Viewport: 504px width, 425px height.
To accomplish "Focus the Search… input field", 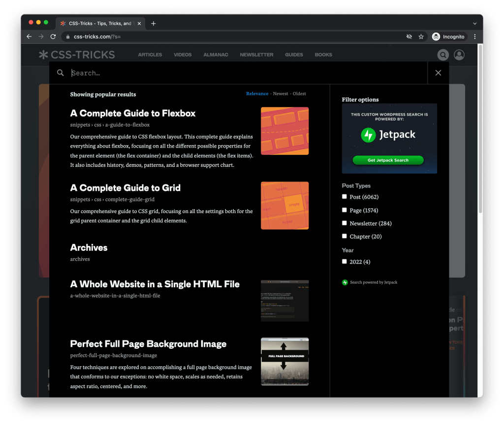I will pyautogui.click(x=248, y=73).
